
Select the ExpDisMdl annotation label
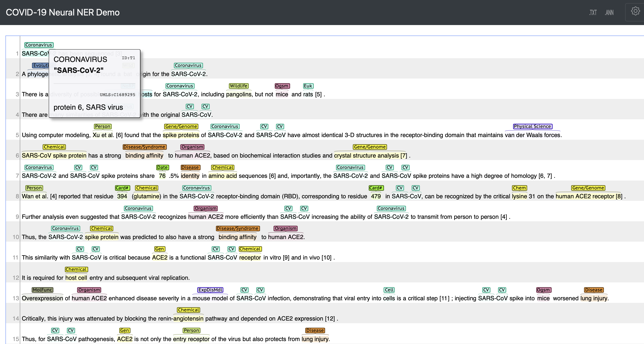(210, 290)
